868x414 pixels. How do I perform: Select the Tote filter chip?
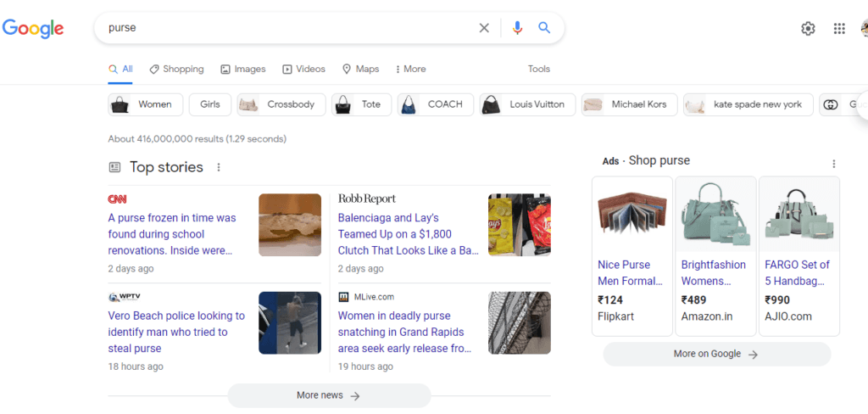(361, 104)
